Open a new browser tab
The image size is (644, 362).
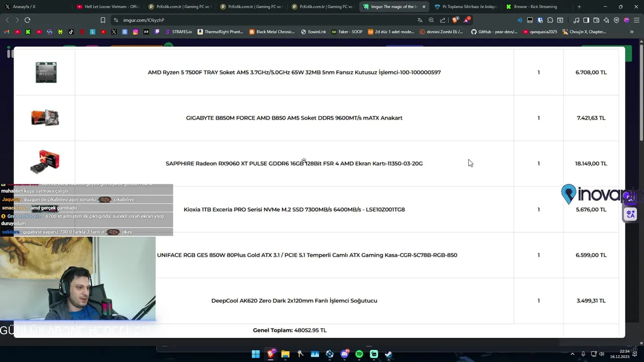[x=579, y=7]
